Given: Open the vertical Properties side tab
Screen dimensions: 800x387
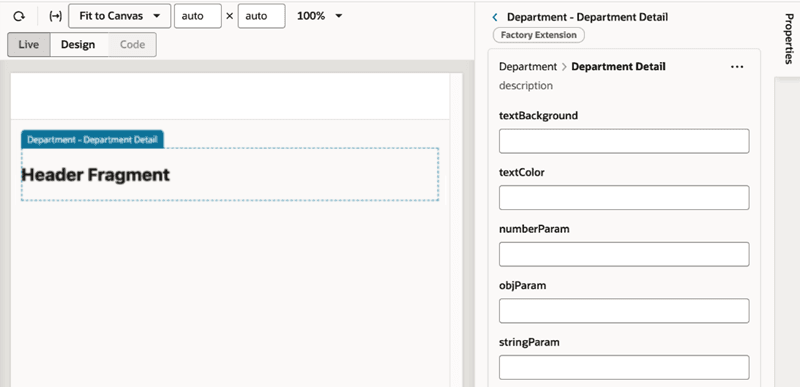Looking at the screenshot, I should click(x=788, y=39).
